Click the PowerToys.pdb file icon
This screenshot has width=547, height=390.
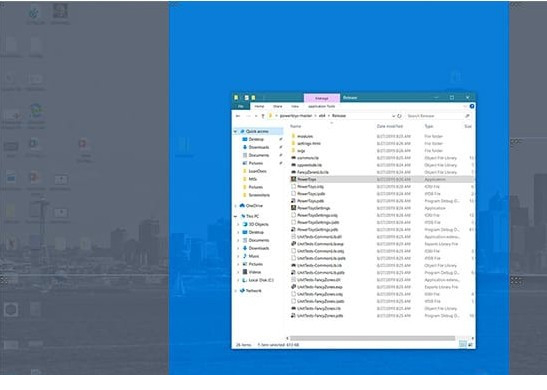[293, 201]
